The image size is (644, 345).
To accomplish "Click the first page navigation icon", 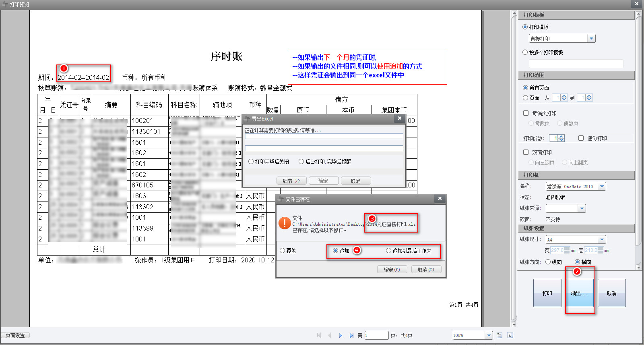I will click(x=319, y=335).
